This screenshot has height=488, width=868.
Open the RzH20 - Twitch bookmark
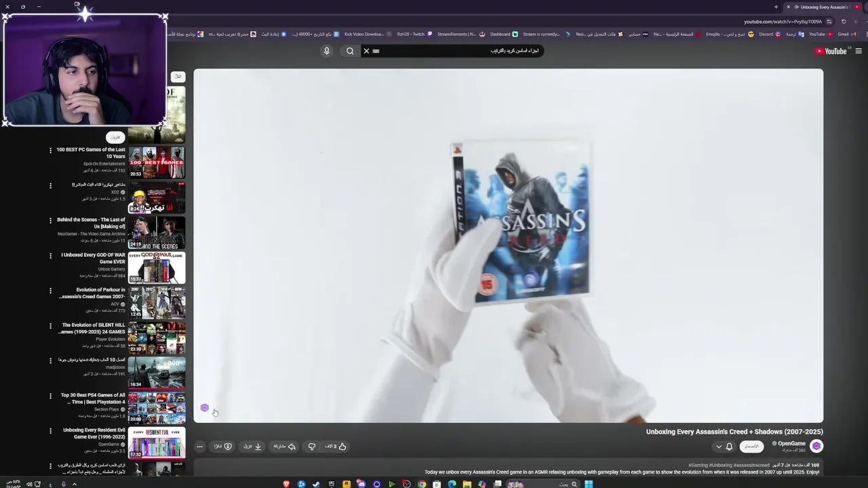[414, 34]
